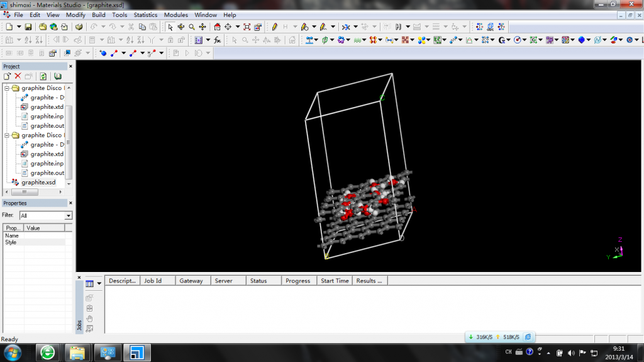This screenshot has width=644, height=362.
Task: Click the Save floppy disk icon
Action: pos(28,26)
